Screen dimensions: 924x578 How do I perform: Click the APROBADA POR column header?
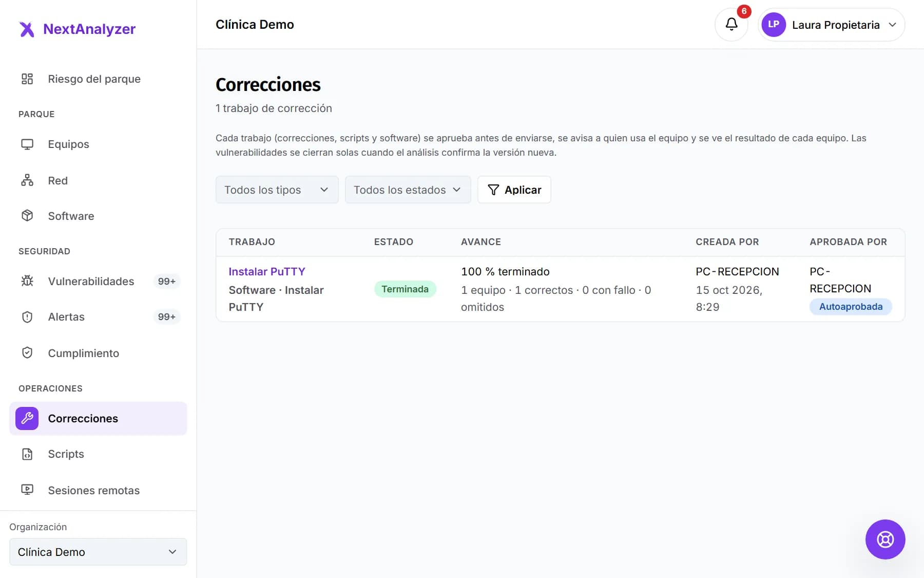point(849,242)
